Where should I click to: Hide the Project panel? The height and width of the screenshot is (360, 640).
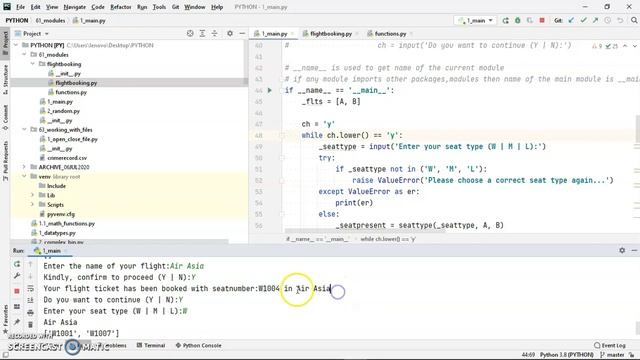click(x=242, y=33)
